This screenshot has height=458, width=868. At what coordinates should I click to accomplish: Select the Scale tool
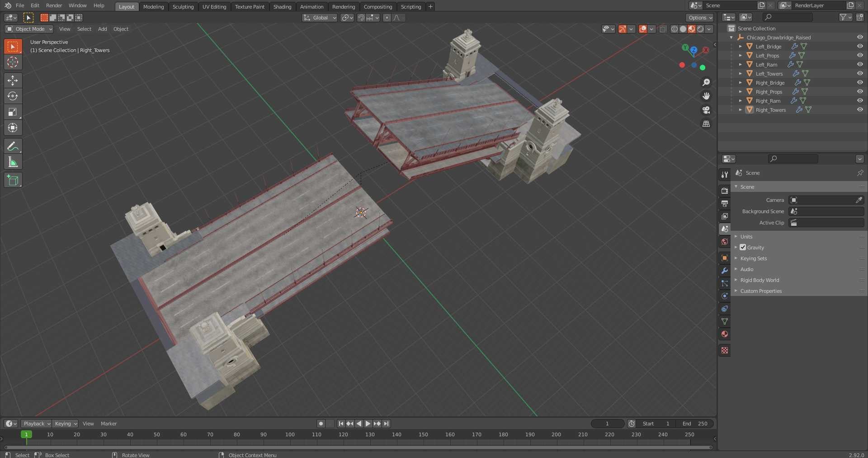(x=13, y=112)
